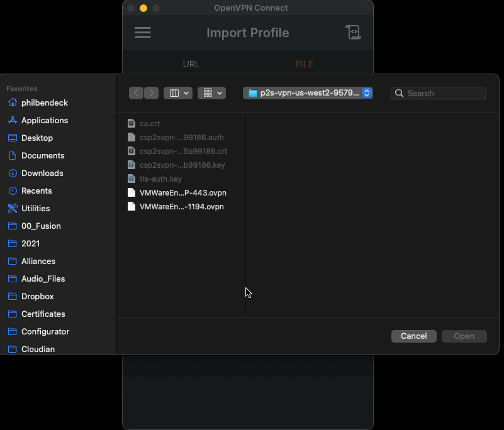
Task: Go forward in file browser
Action: (152, 93)
